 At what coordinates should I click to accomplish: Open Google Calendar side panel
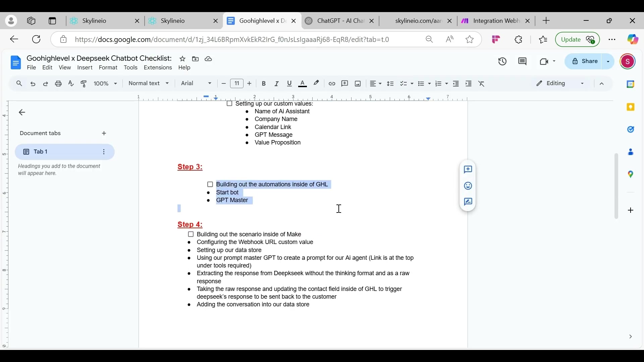(631, 84)
